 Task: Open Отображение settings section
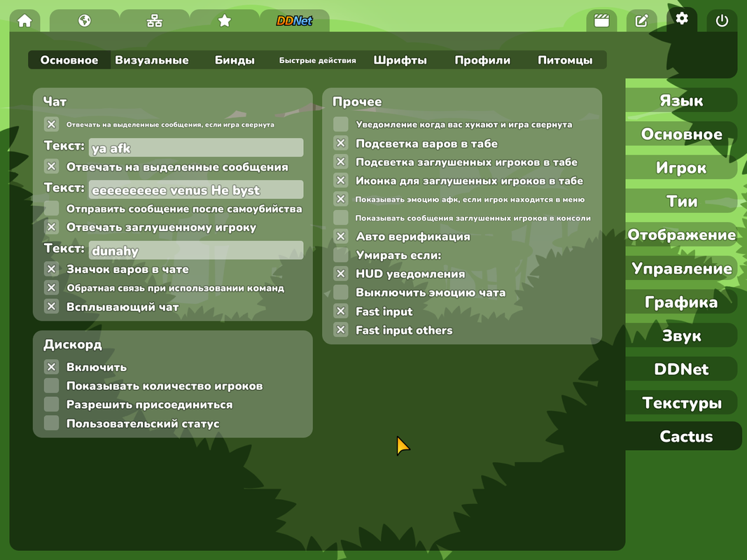point(681,234)
